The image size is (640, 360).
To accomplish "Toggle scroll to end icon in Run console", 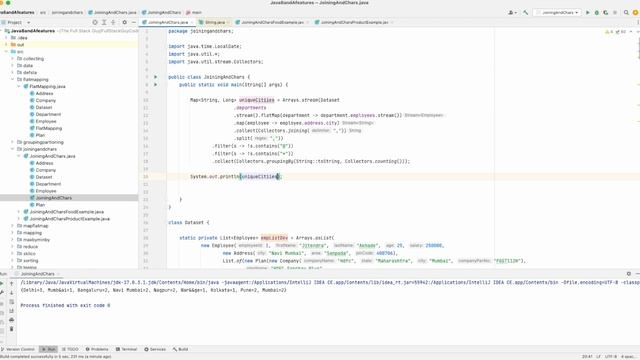I will [11, 311].
